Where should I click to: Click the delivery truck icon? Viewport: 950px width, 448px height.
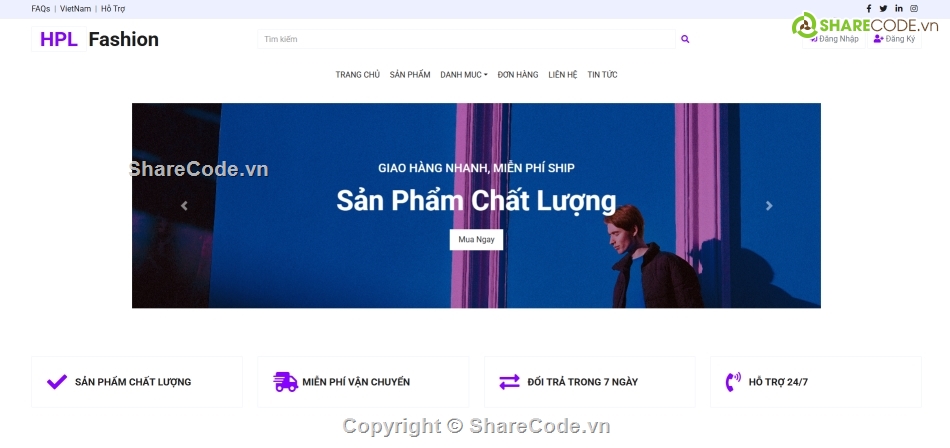pos(285,382)
